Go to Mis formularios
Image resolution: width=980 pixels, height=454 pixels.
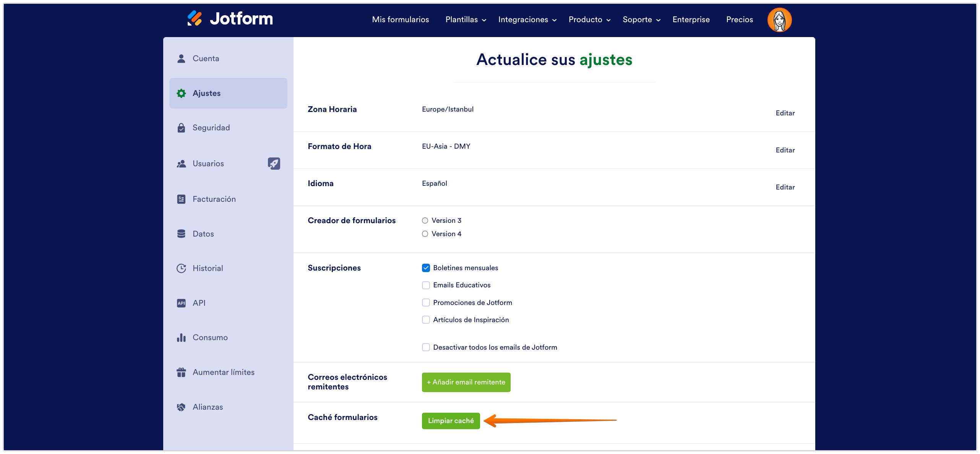(400, 19)
